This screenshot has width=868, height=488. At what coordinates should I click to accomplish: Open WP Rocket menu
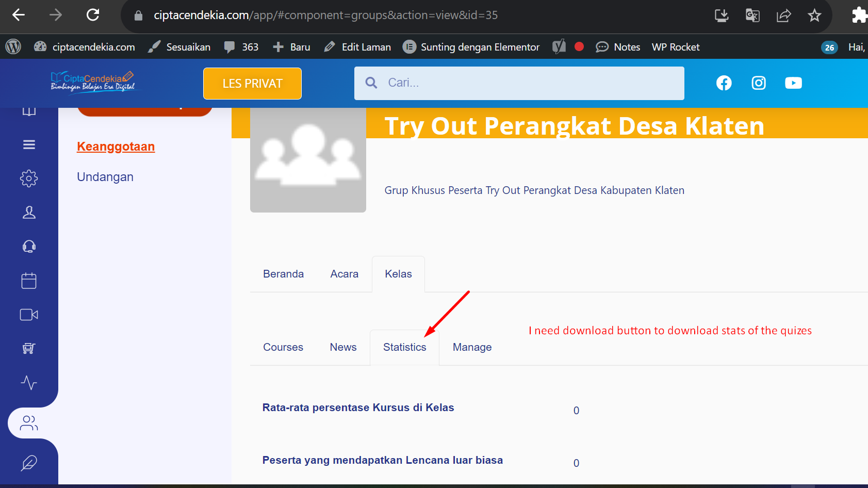pos(676,47)
